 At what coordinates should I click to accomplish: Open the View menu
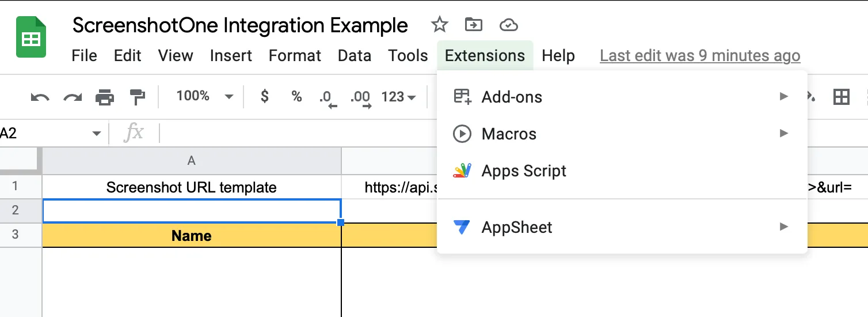pyautogui.click(x=176, y=56)
